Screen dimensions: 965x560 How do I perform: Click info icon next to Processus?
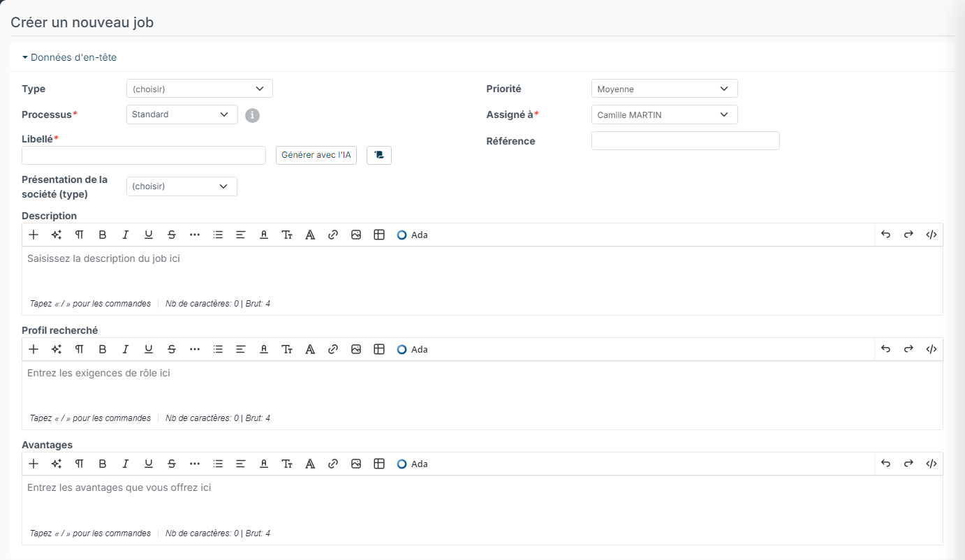(x=253, y=115)
